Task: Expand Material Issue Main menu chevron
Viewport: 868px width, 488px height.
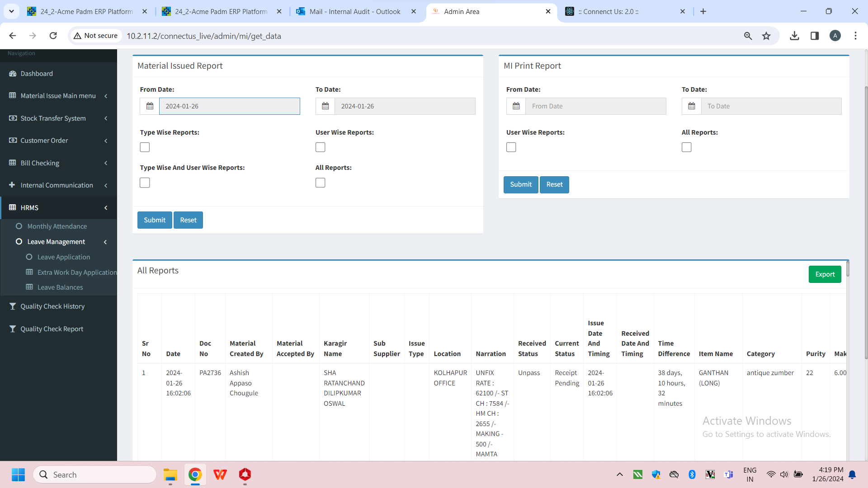Action: point(106,96)
